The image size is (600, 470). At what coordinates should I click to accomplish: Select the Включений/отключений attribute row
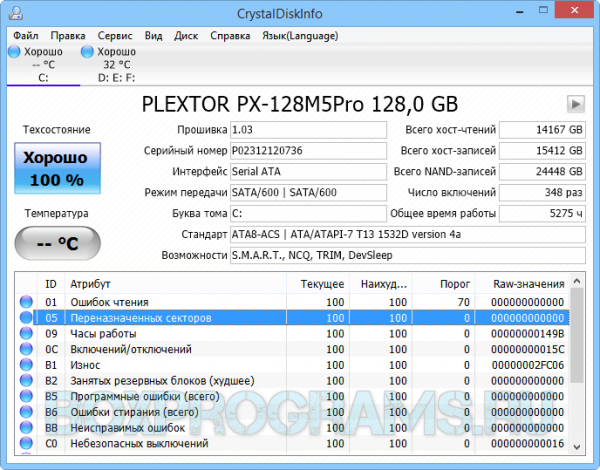pos(292,349)
